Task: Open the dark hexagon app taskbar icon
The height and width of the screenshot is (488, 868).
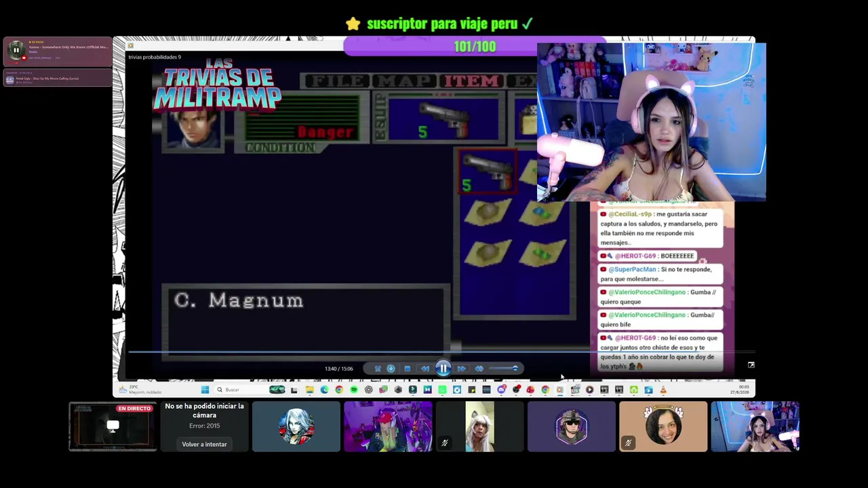Action: [398, 390]
